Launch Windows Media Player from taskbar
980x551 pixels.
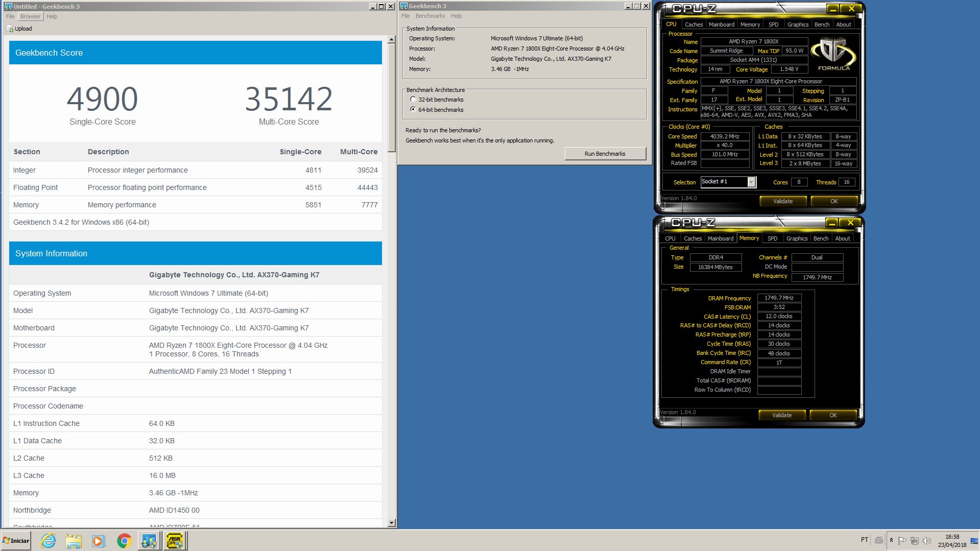tap(99, 541)
